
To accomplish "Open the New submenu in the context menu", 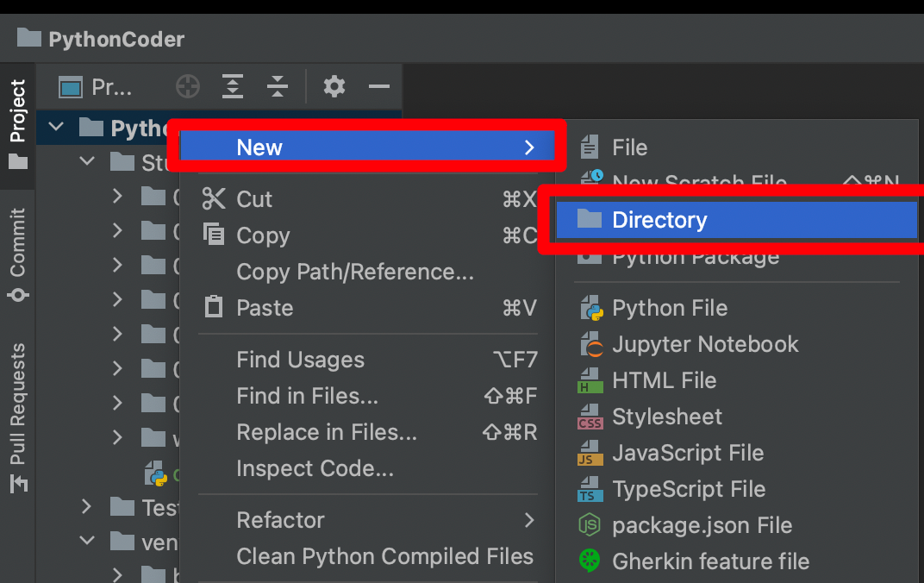I will 367,147.
